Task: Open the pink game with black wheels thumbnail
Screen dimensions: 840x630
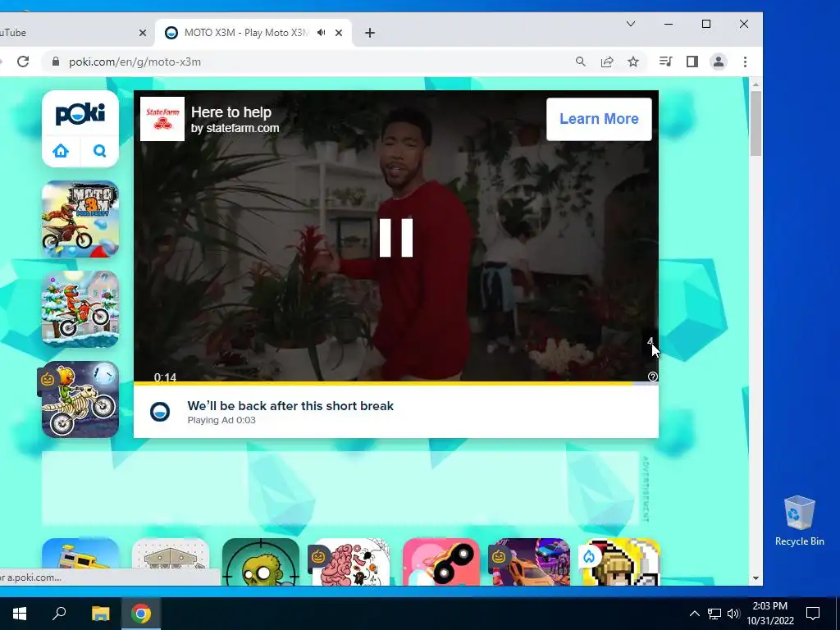Action: [441, 562]
